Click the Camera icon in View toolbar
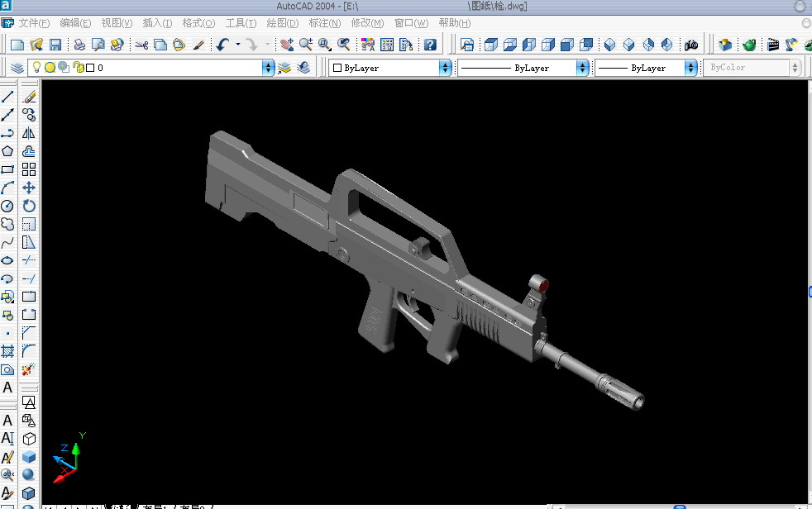 690,45
